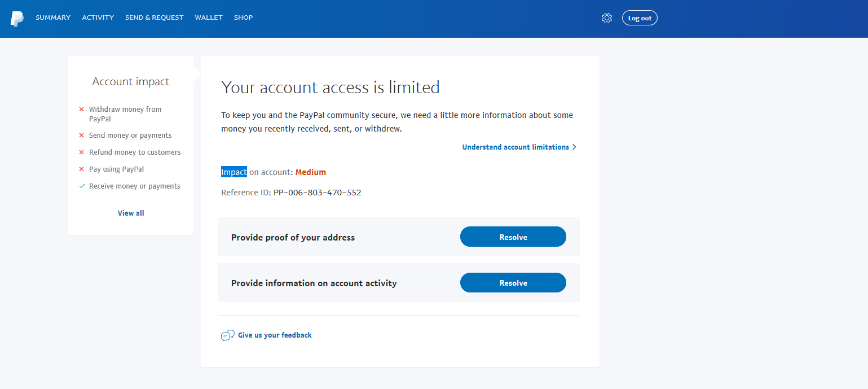Open Understand account limitations link

click(515, 147)
